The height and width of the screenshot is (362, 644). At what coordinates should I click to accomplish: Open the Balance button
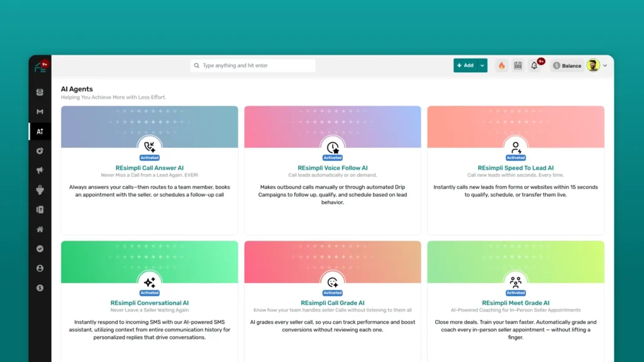pyautogui.click(x=567, y=65)
